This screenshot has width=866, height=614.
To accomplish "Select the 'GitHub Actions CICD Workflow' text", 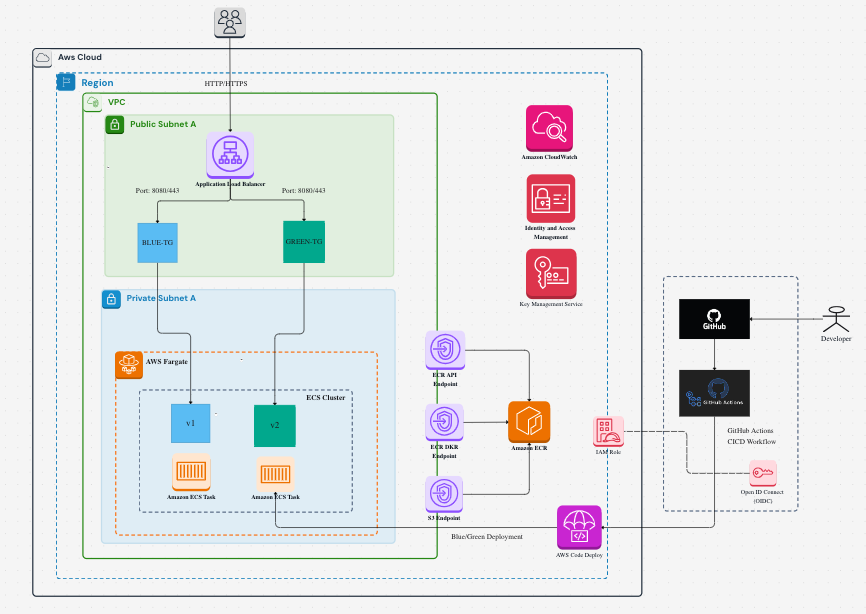I will 751,436.
